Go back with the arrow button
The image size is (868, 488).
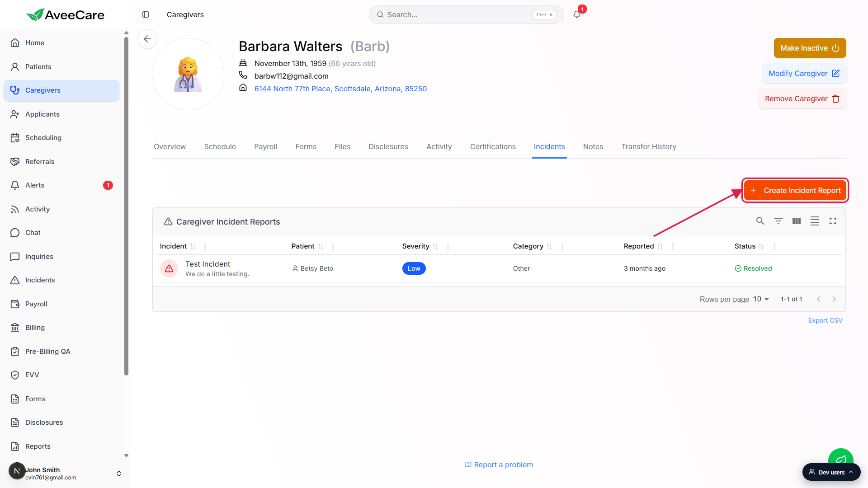[x=147, y=39]
